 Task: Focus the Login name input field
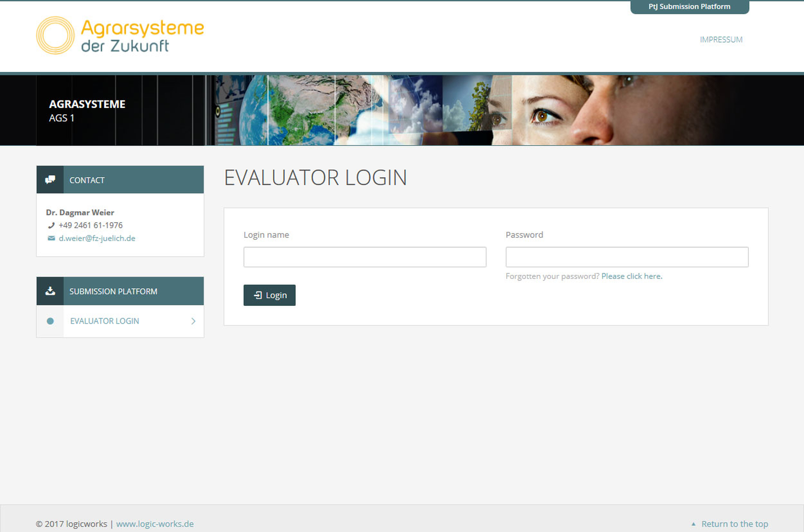coord(365,257)
